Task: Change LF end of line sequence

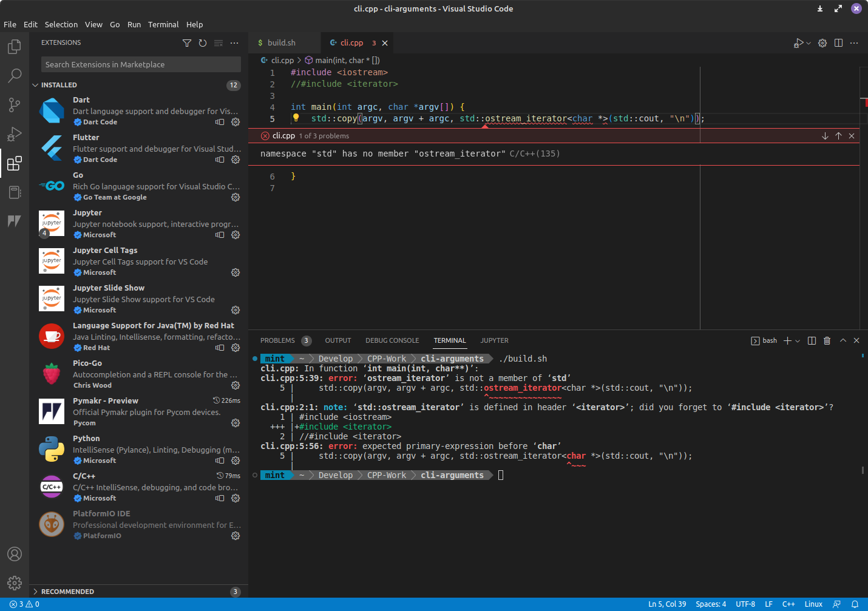Action: click(768, 604)
